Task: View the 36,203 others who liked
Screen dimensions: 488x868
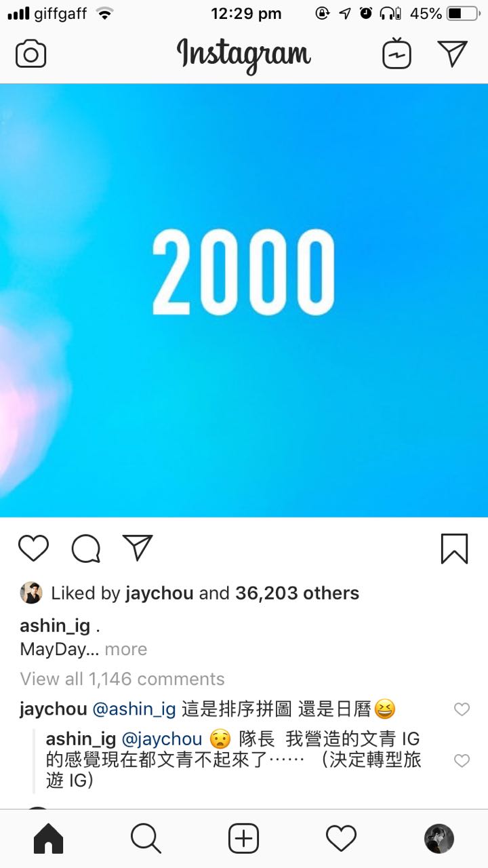Action: pyautogui.click(x=297, y=593)
